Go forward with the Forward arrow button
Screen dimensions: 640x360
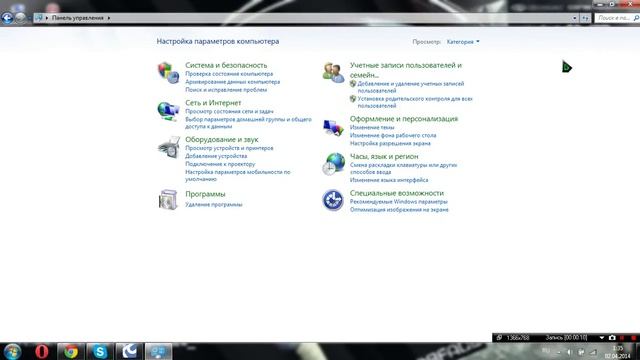(20, 18)
